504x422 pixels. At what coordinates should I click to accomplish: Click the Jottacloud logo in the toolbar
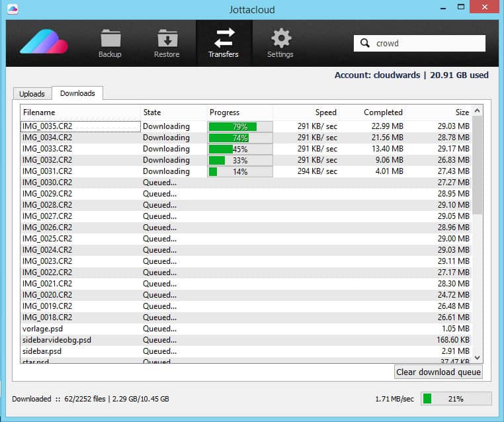[x=44, y=42]
